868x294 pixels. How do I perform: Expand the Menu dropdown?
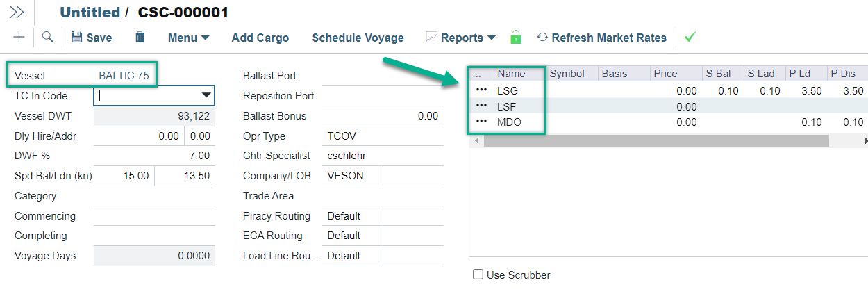point(188,38)
